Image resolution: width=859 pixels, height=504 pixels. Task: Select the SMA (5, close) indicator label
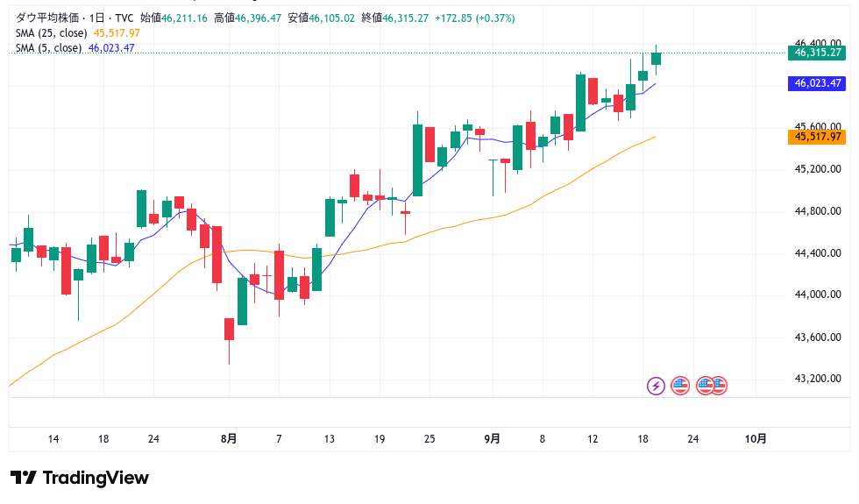pos(47,48)
